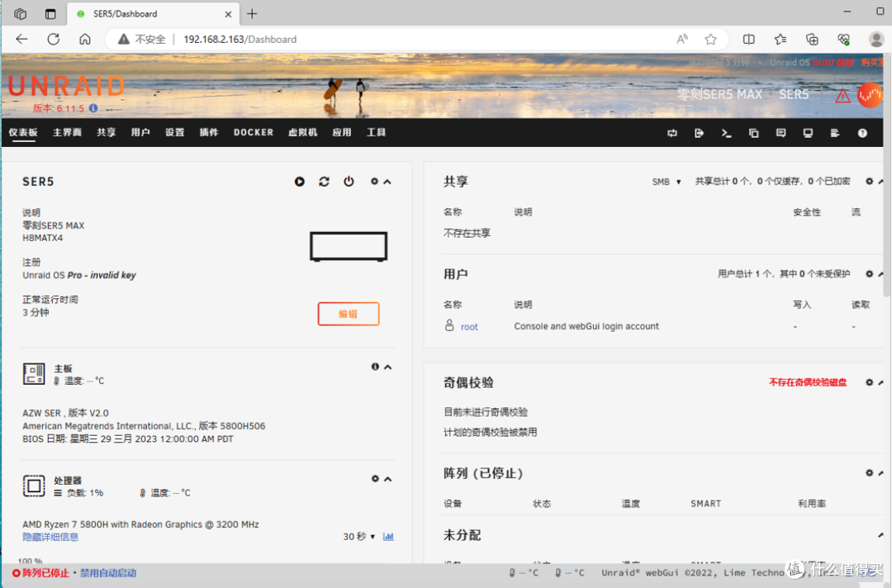
Task: Open the read aloud icon
Action: click(x=682, y=40)
